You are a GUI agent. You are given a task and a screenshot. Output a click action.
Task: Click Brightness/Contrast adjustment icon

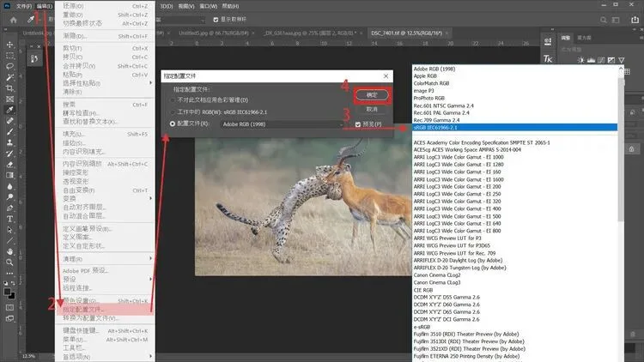580,60
